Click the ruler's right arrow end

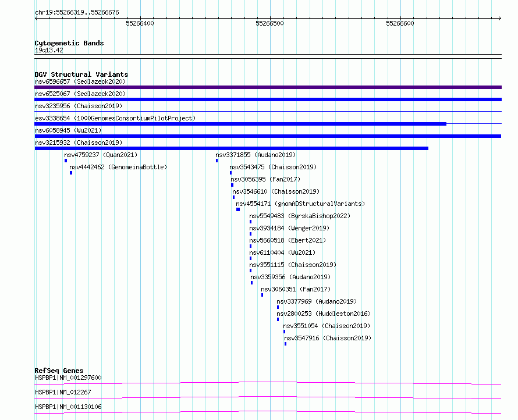(x=500, y=19)
